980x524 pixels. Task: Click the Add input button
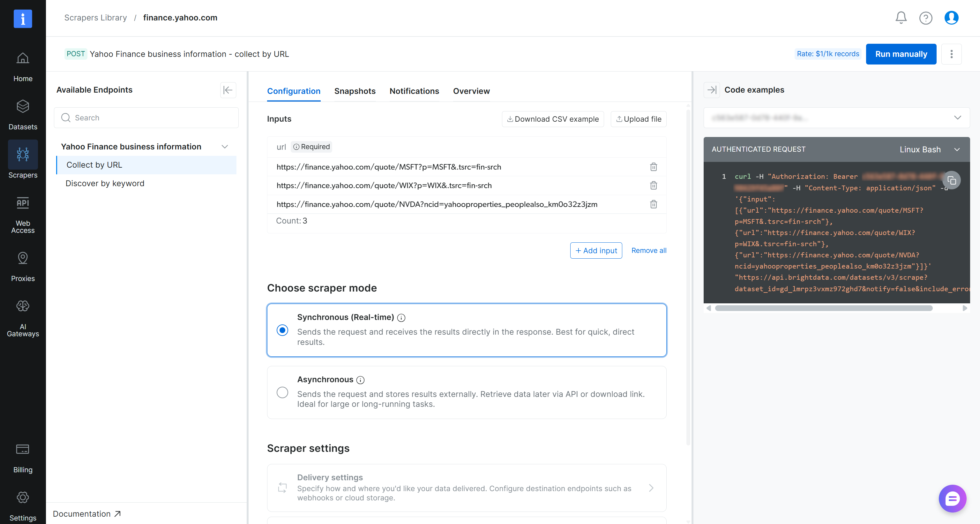coord(596,251)
